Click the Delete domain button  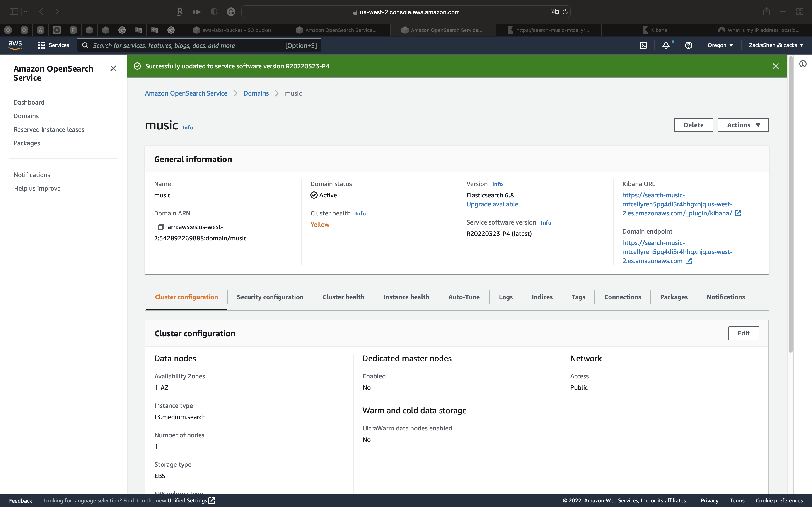tap(693, 125)
